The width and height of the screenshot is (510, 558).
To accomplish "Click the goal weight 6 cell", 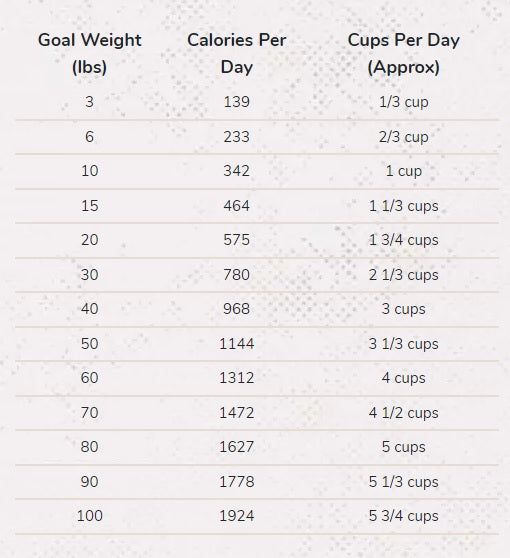I will point(89,137).
